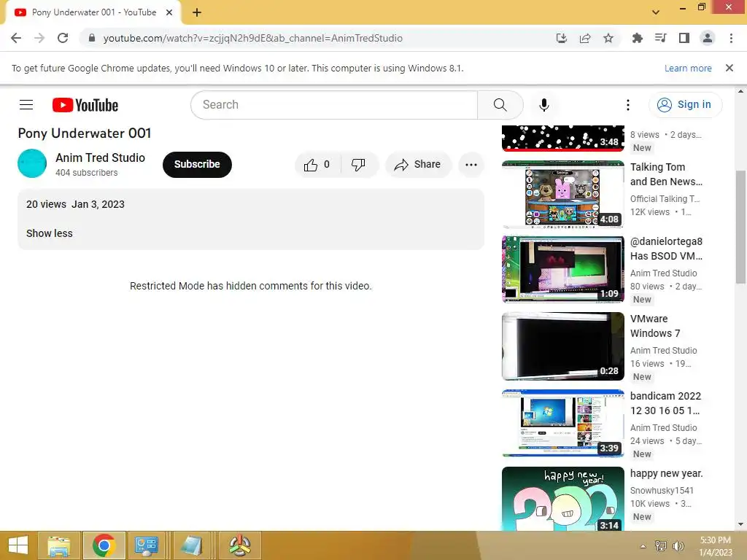Open the happy new year thumbnail
The width and height of the screenshot is (747, 560).
563,499
